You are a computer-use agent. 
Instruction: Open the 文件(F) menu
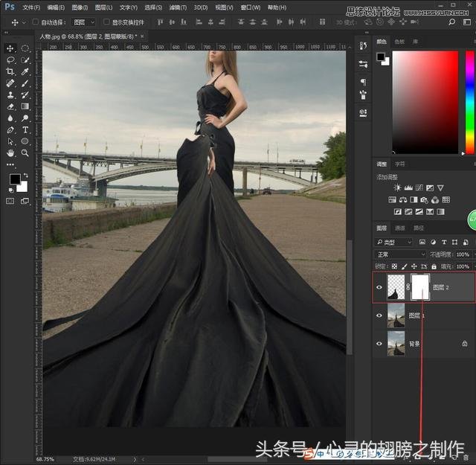pyautogui.click(x=31, y=7)
